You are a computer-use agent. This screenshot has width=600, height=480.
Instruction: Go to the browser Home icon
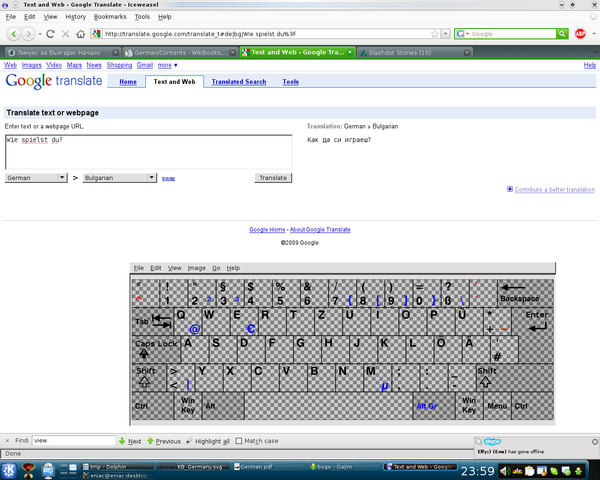tap(80, 34)
